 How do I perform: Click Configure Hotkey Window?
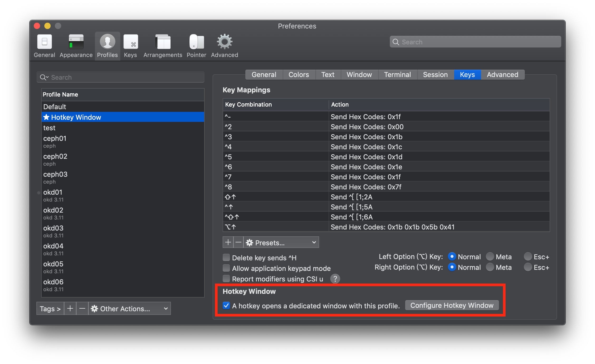point(452,305)
